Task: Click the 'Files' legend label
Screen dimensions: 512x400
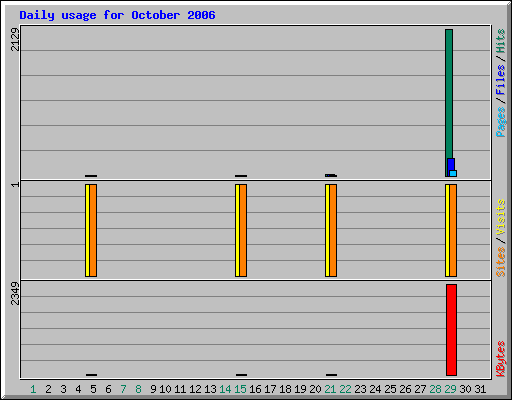Action: pos(500,79)
